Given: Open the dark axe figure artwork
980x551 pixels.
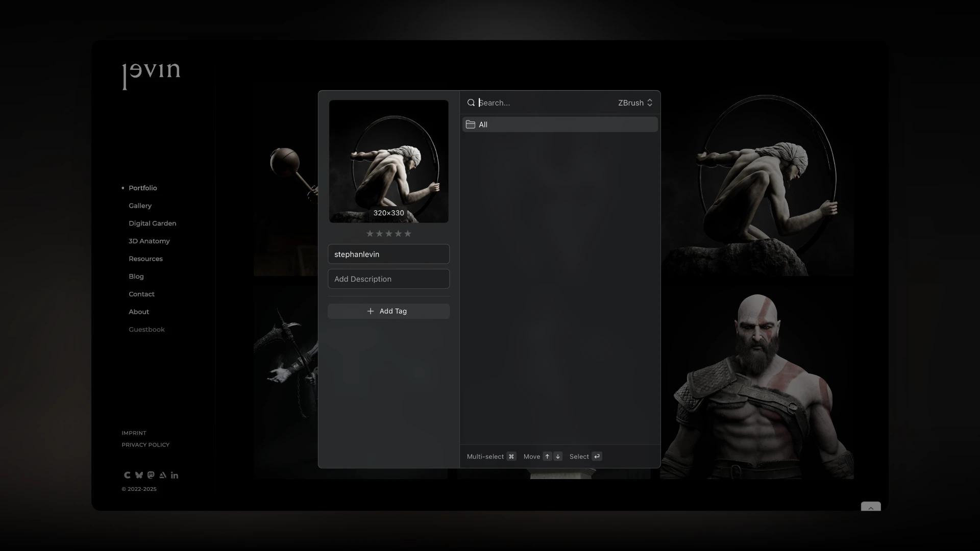Looking at the screenshot, I should [286, 383].
